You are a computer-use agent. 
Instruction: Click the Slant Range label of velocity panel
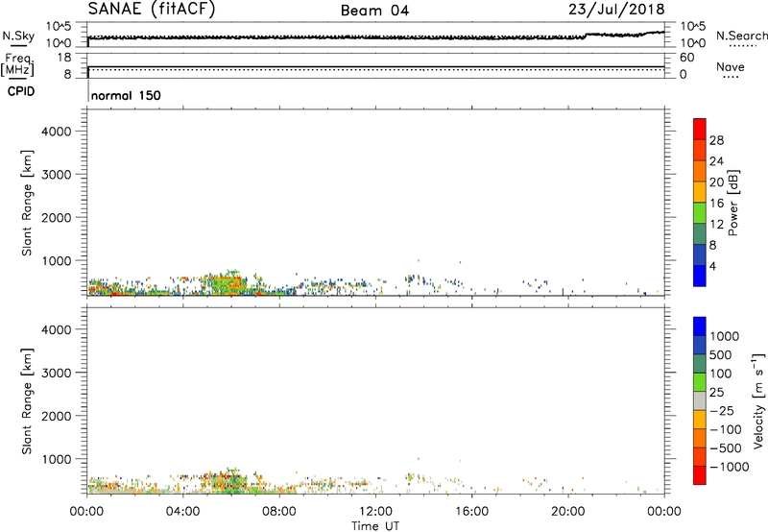click(x=27, y=401)
